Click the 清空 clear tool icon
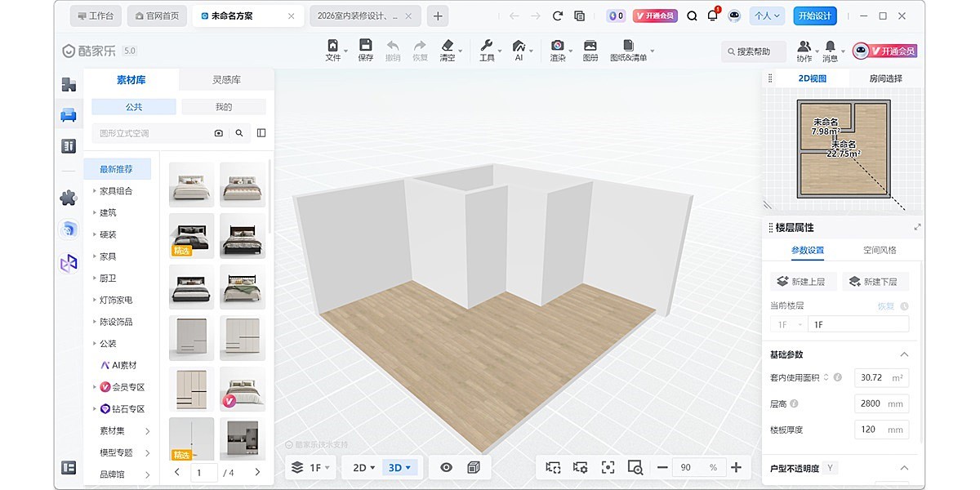The image size is (980, 490). (x=448, y=47)
